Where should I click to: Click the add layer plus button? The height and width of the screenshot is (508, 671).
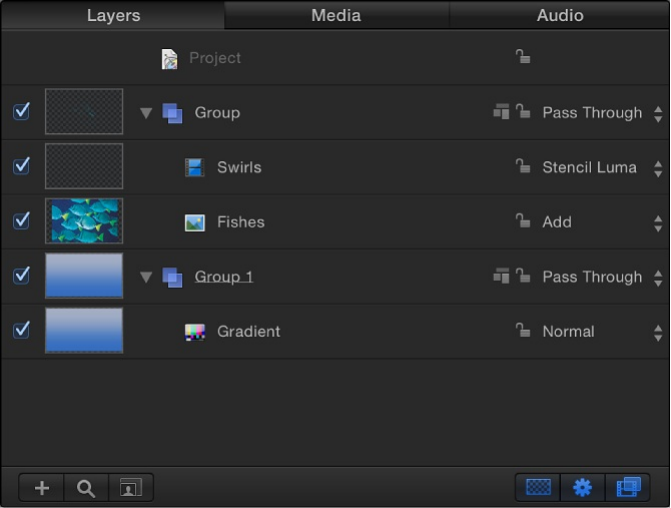42,488
